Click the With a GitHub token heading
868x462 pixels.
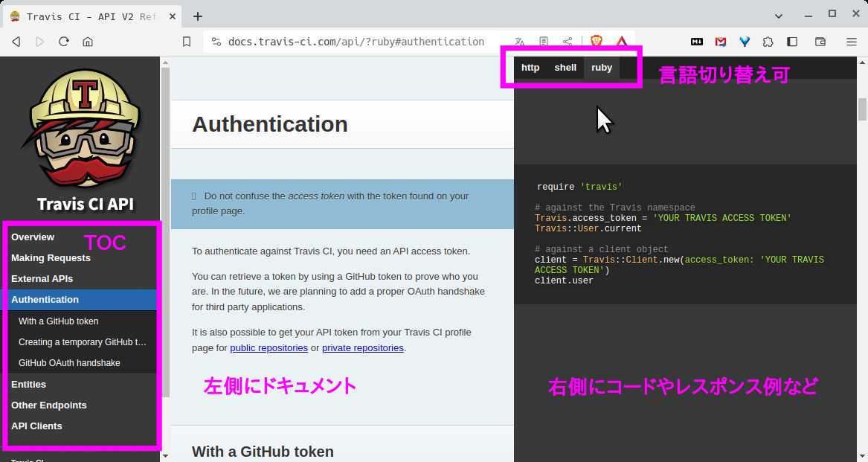(263, 452)
